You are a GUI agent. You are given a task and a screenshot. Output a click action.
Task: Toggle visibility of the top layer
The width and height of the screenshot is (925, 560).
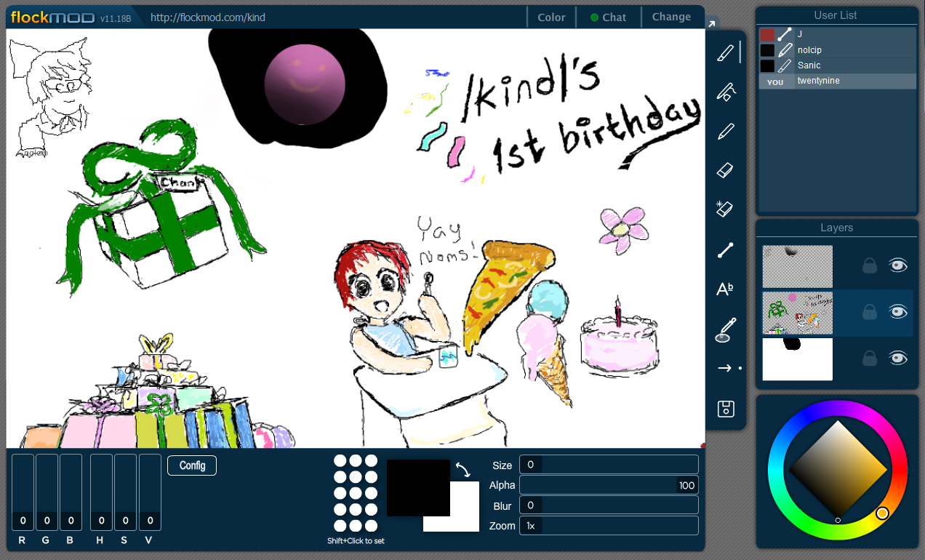(x=899, y=265)
